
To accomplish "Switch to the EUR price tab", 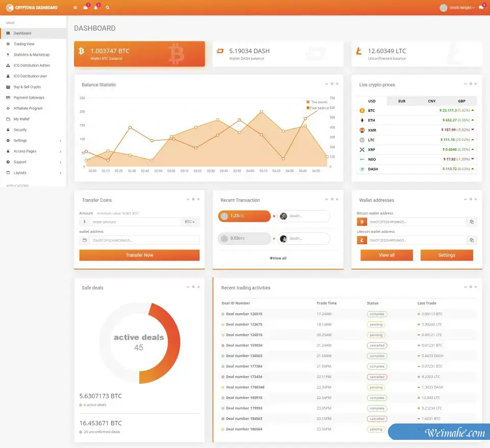I will (402, 101).
